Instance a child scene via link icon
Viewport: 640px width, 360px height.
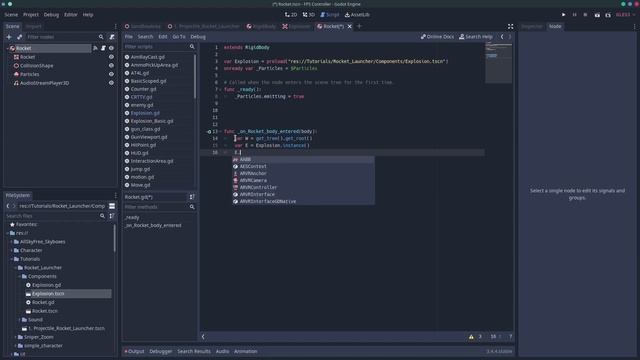[19, 37]
